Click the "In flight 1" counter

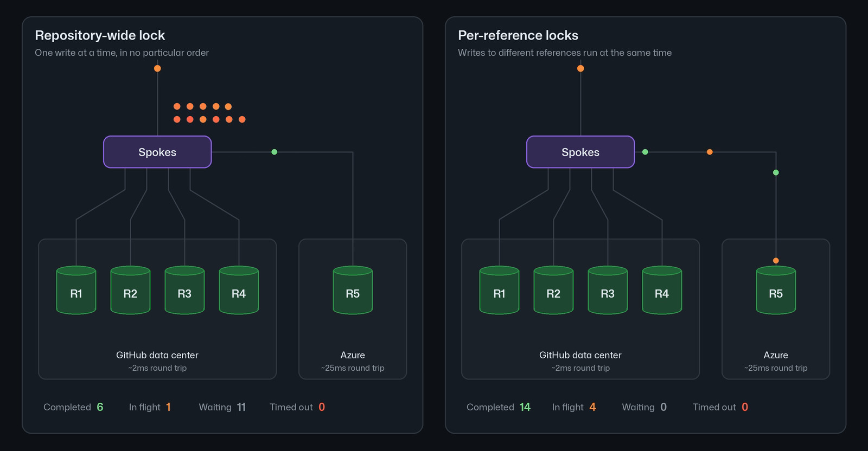150,407
